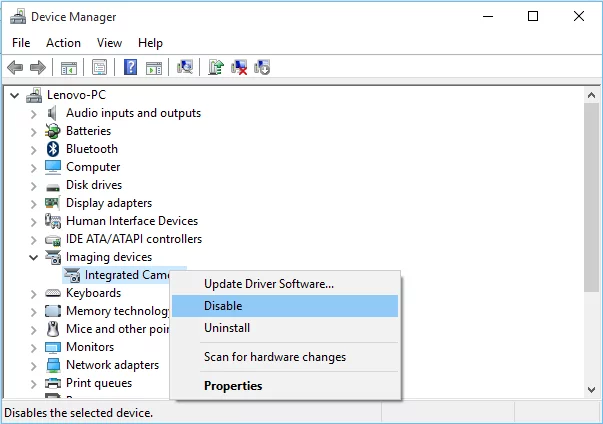The width and height of the screenshot is (603, 424).
Task: Click the Show/Hide console tree icon
Action: click(x=69, y=67)
